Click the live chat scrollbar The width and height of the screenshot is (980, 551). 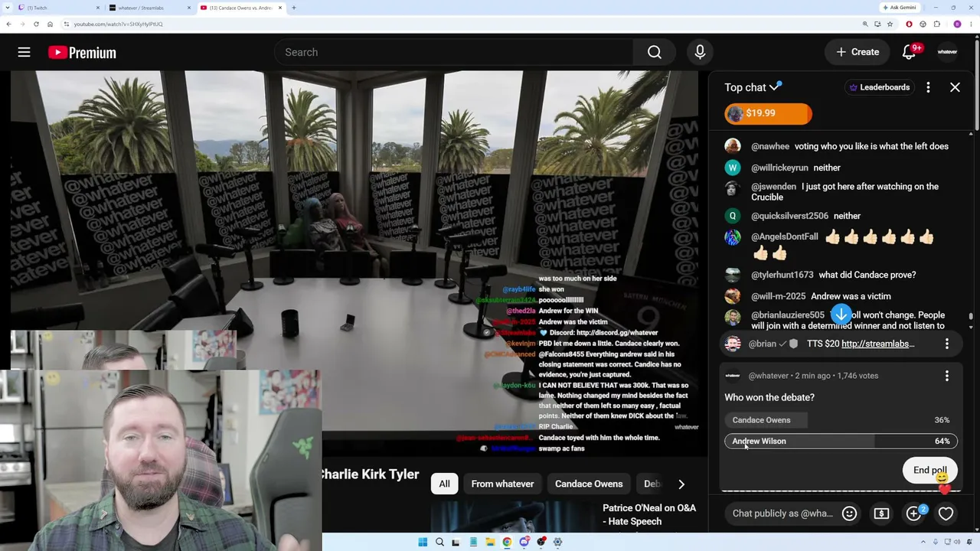tap(971, 316)
